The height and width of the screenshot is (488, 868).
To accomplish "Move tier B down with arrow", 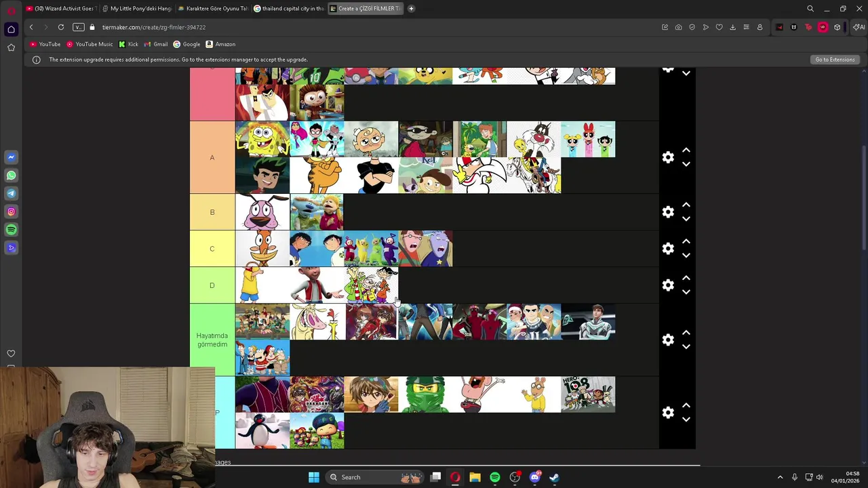I will click(x=686, y=219).
